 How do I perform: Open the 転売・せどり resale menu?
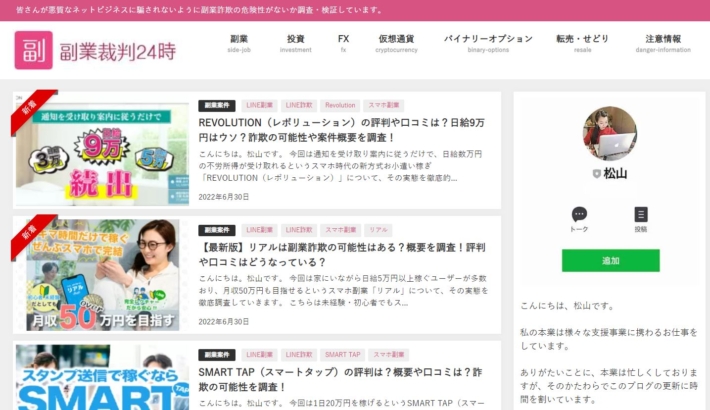pyautogui.click(x=582, y=43)
